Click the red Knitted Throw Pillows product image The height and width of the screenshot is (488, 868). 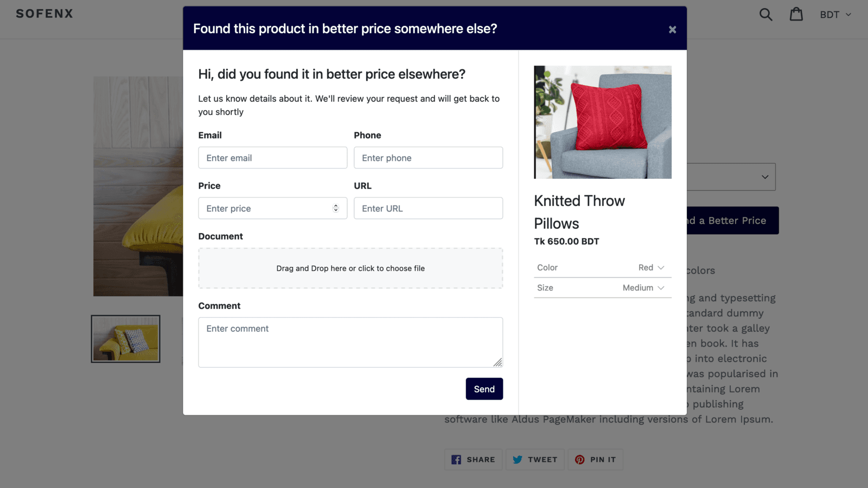602,122
